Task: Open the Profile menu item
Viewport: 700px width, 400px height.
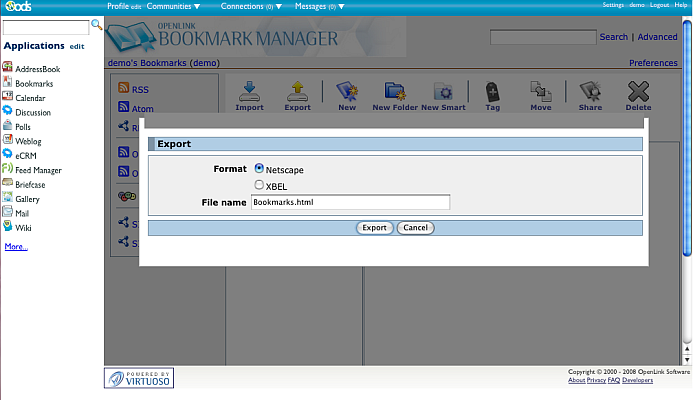Action: pyautogui.click(x=118, y=6)
